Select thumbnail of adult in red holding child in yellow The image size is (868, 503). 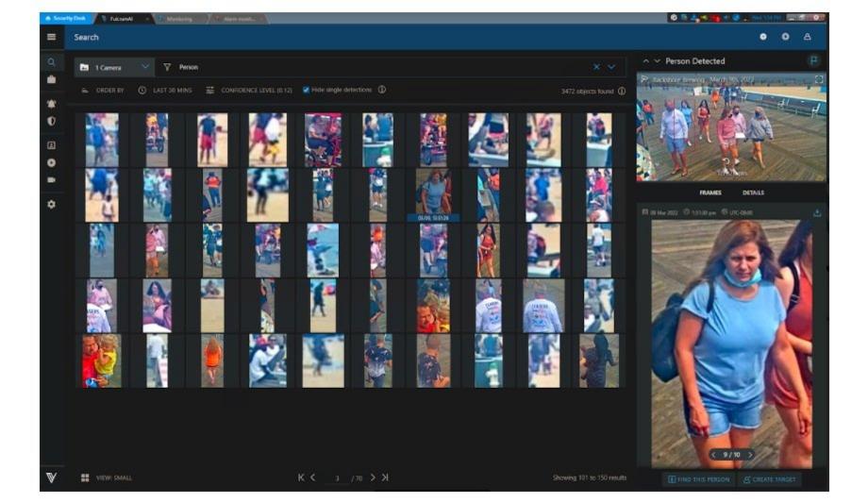102,360
